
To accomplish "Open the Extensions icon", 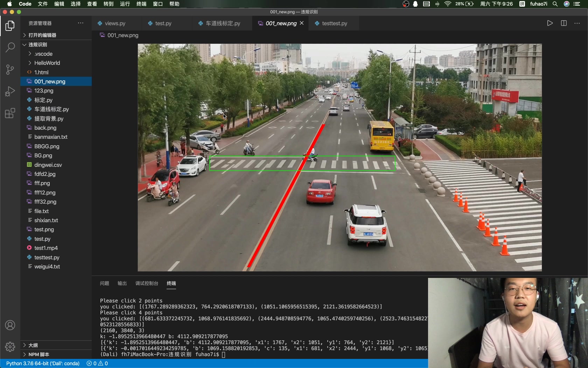I will pyautogui.click(x=10, y=113).
